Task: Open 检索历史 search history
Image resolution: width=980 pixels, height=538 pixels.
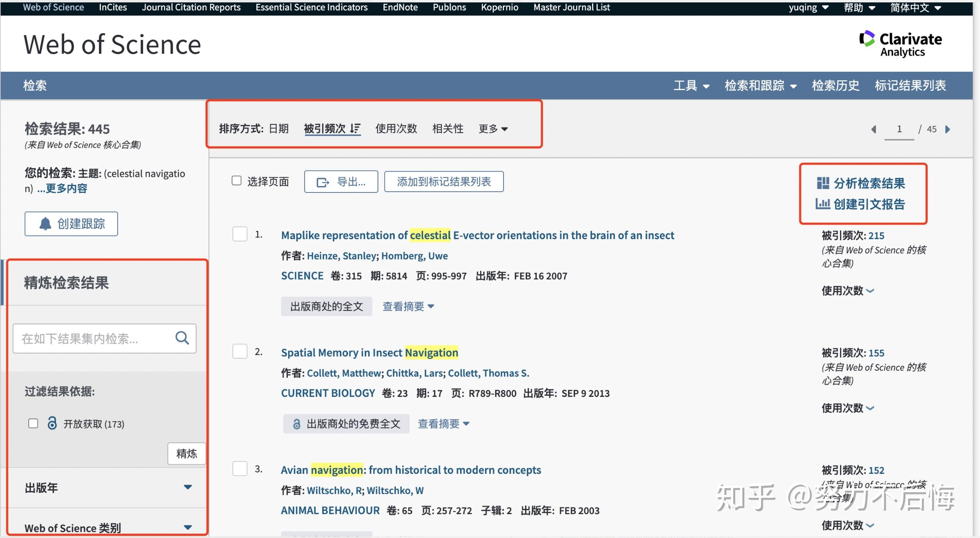Action: (x=835, y=85)
